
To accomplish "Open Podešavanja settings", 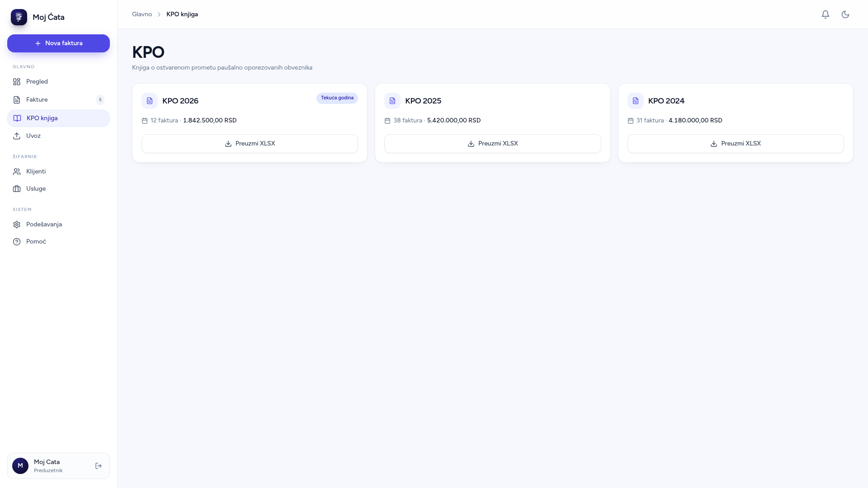I will point(58,225).
